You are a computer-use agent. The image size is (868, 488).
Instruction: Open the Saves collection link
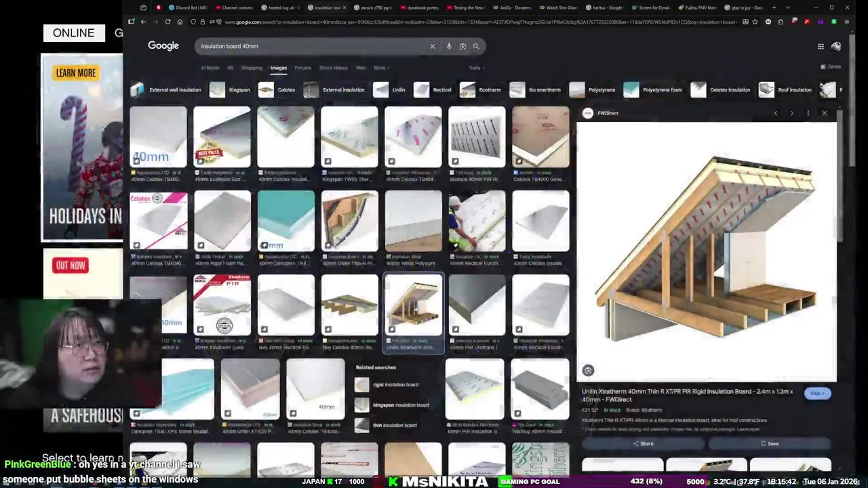pyautogui.click(x=831, y=67)
